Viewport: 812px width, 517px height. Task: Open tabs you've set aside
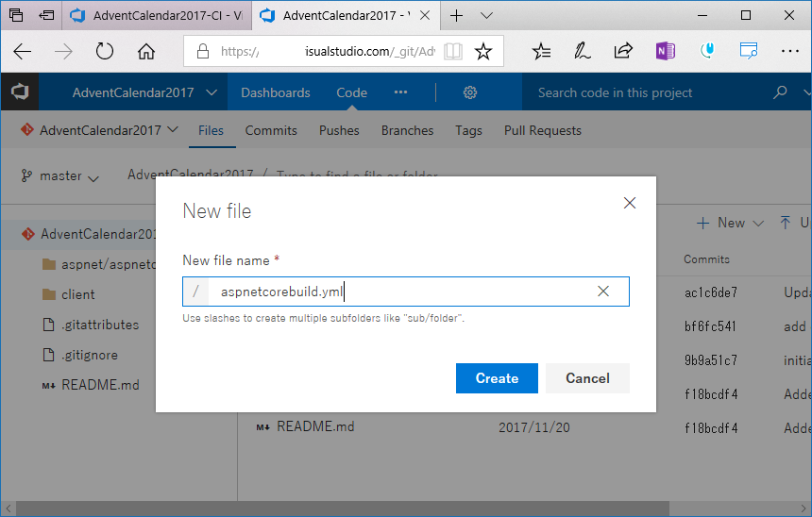pyautogui.click(x=16, y=15)
